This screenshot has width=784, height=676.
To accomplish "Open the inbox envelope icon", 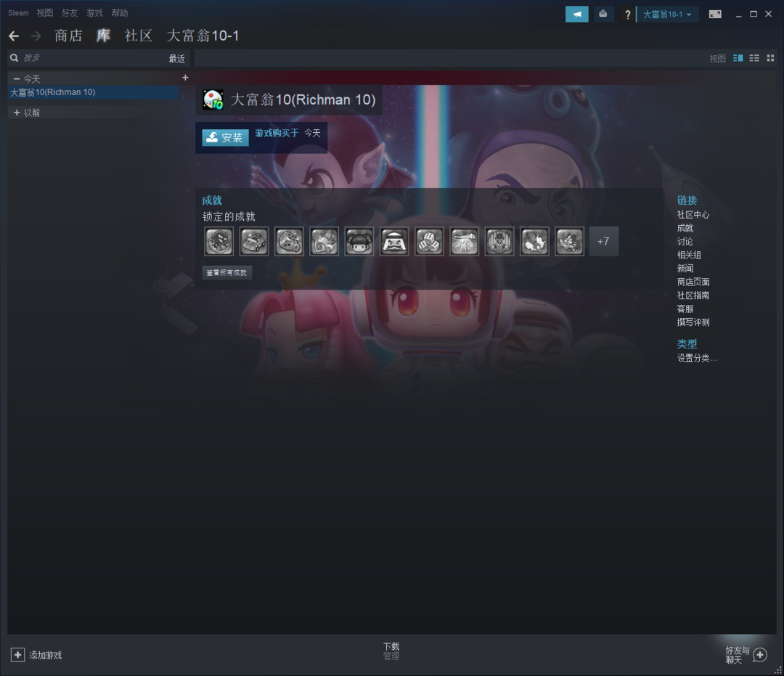I will [603, 14].
